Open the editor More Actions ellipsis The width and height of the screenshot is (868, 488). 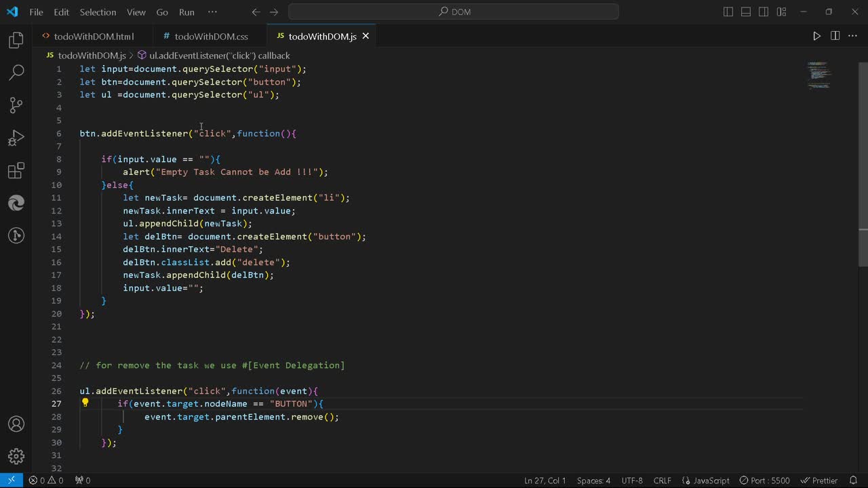[x=852, y=36]
